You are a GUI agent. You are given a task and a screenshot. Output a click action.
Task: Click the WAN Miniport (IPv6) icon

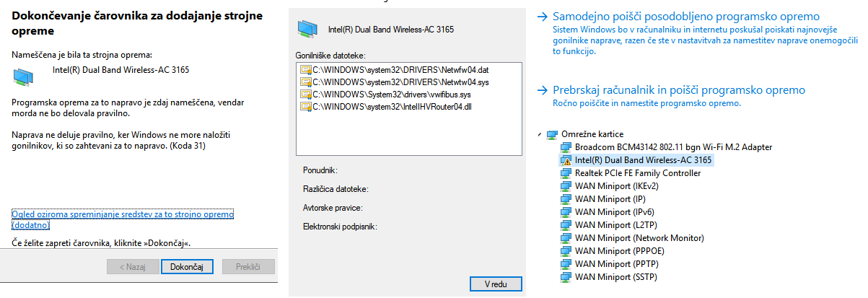tap(566, 212)
